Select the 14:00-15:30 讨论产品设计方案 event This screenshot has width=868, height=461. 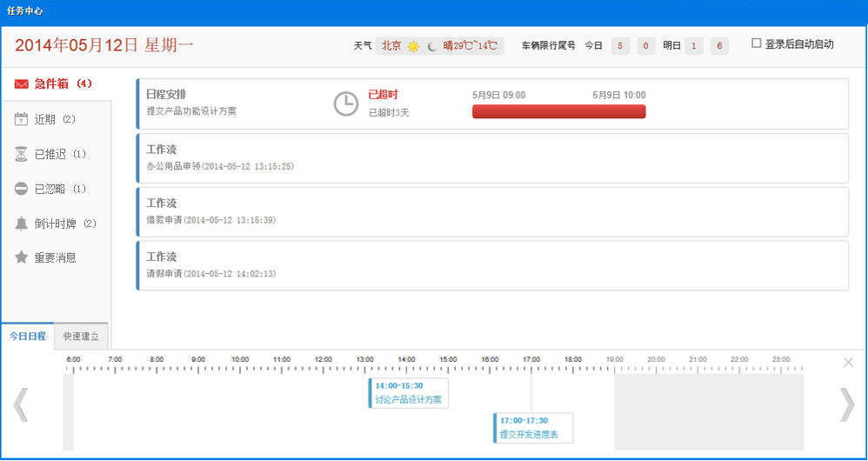coord(409,393)
